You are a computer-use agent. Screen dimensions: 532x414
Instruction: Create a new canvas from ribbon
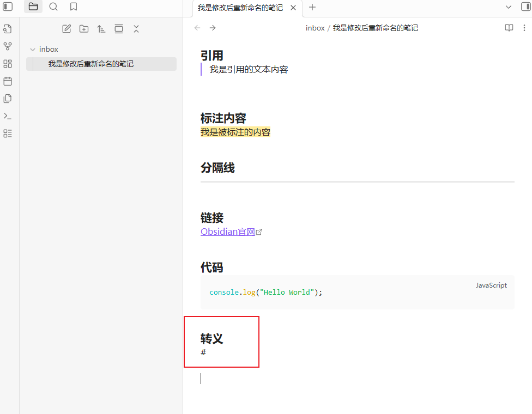[x=8, y=64]
